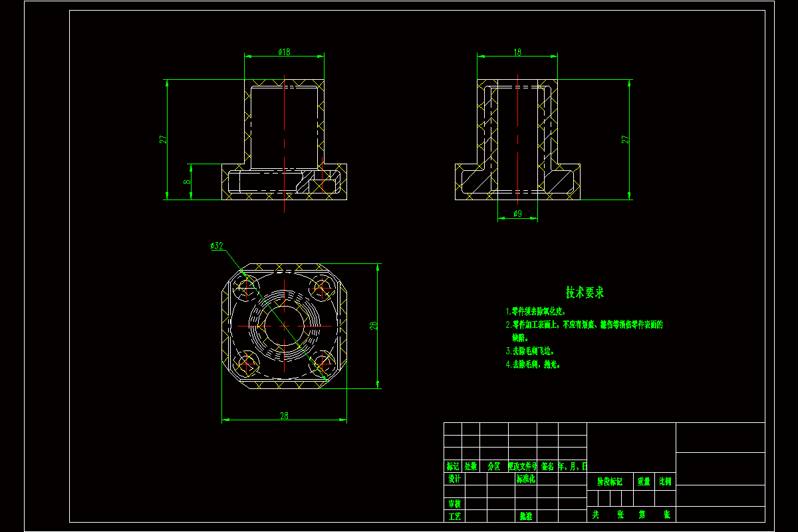Select note 1 零件须去除氧化皮

(535, 311)
